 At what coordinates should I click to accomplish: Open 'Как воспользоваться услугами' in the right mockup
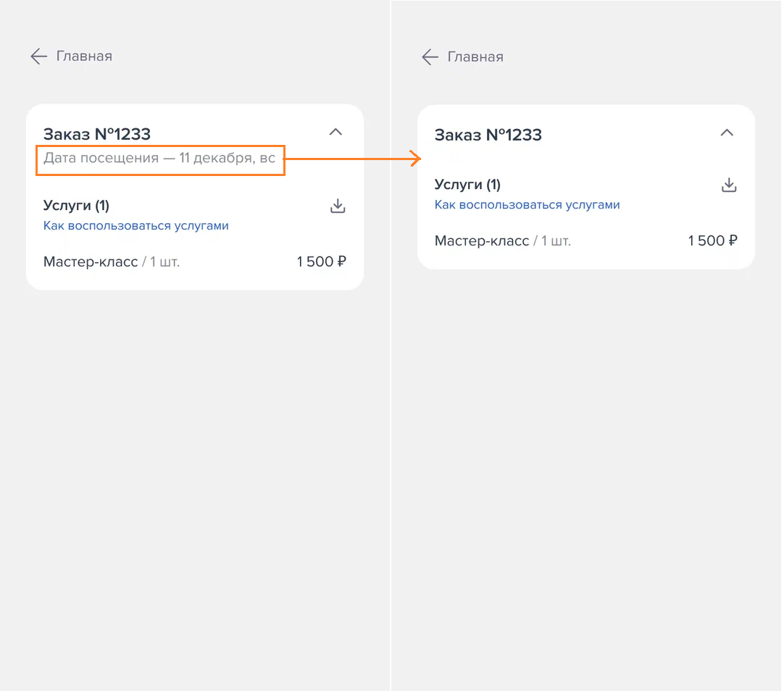(527, 205)
